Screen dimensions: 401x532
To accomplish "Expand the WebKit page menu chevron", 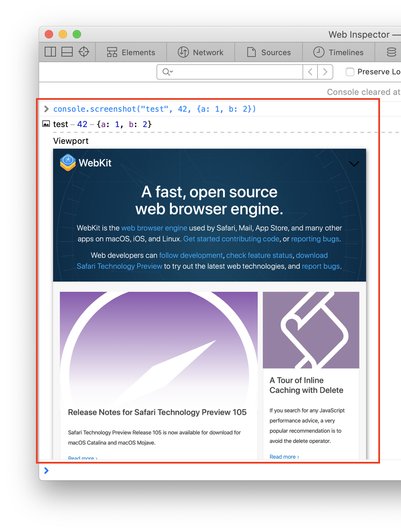I will click(354, 164).
